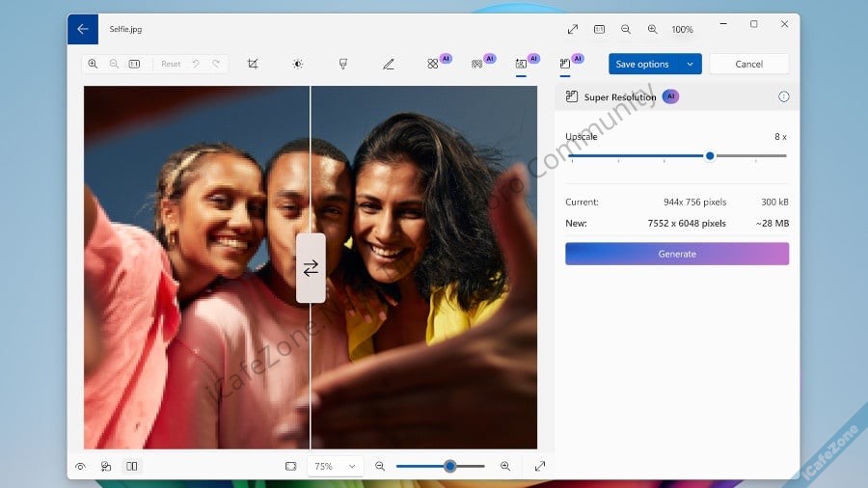Open the 75% zoom level dropdown
Viewport: 868px width, 488px height.
334,466
